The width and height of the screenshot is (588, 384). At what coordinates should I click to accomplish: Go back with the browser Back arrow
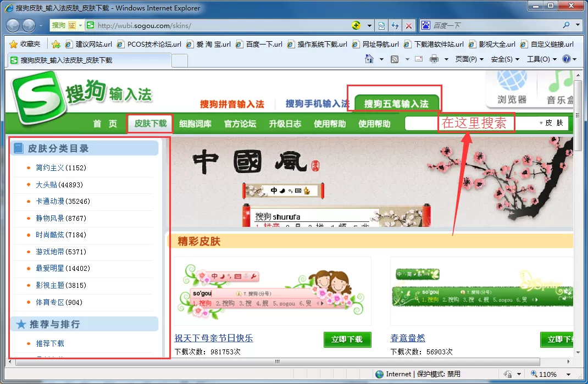coord(13,25)
